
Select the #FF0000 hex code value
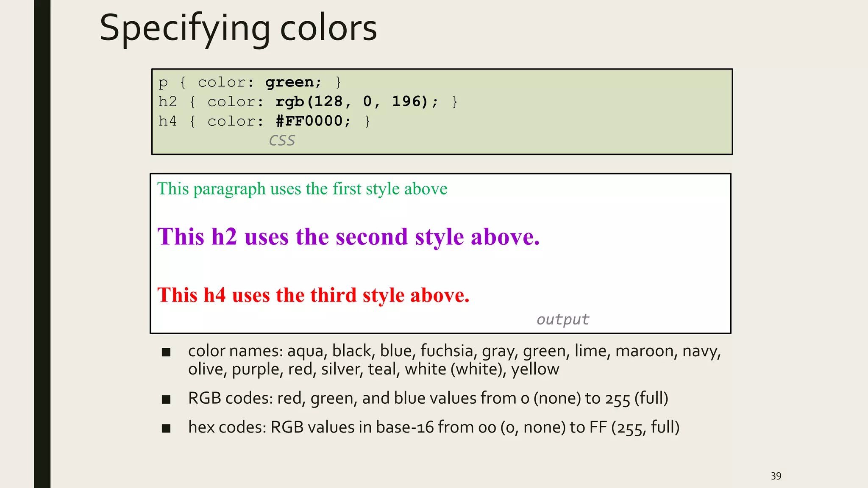coord(313,121)
